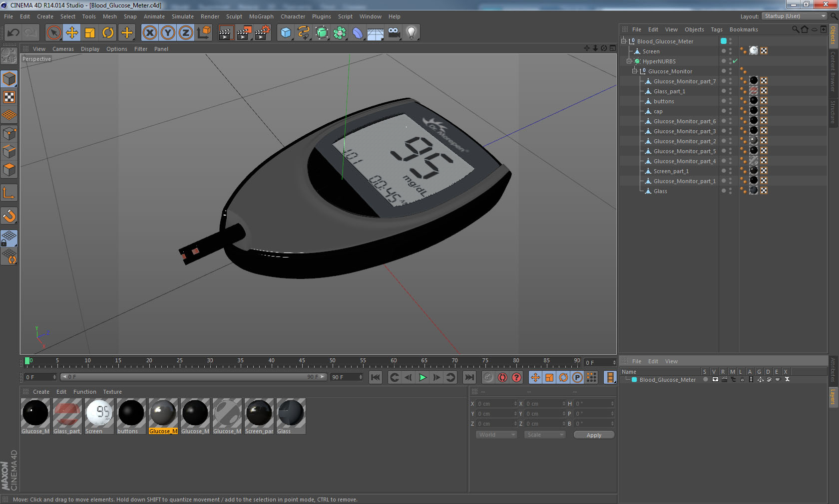Click the Coordinate System icon

coord(204,33)
